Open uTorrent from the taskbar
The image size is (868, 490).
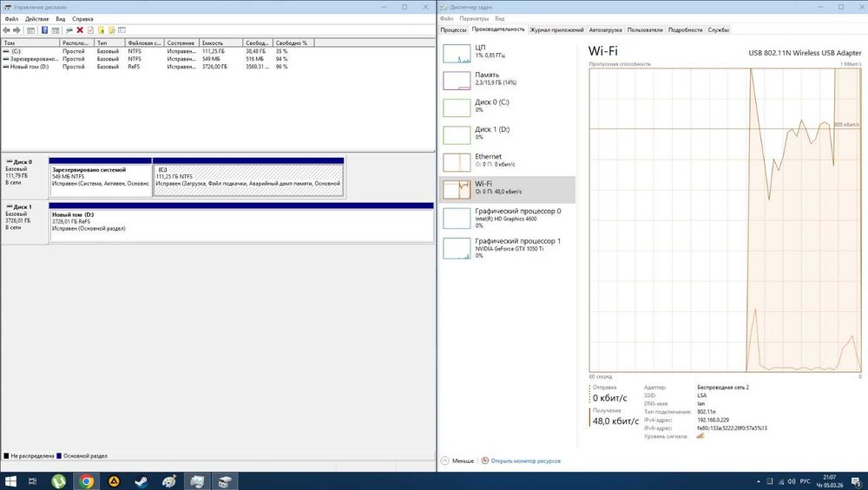[x=59, y=481]
